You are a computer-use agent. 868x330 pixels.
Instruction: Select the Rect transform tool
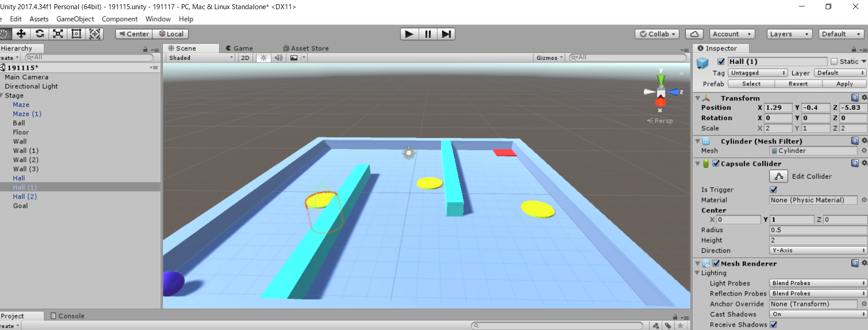[76, 34]
